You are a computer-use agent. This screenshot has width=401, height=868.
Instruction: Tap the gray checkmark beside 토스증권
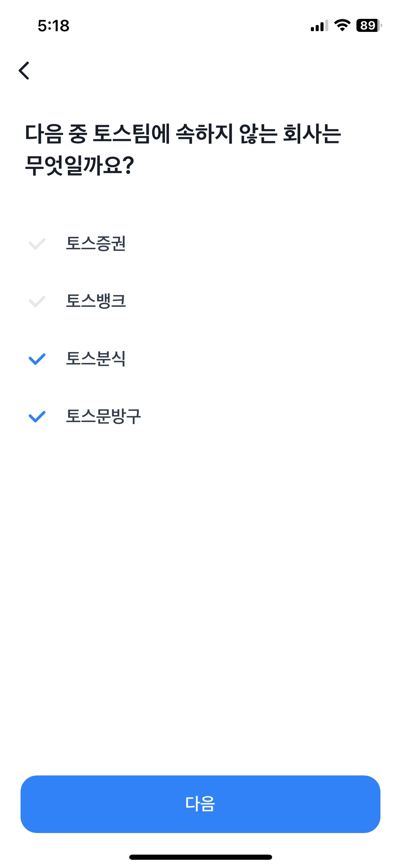37,244
